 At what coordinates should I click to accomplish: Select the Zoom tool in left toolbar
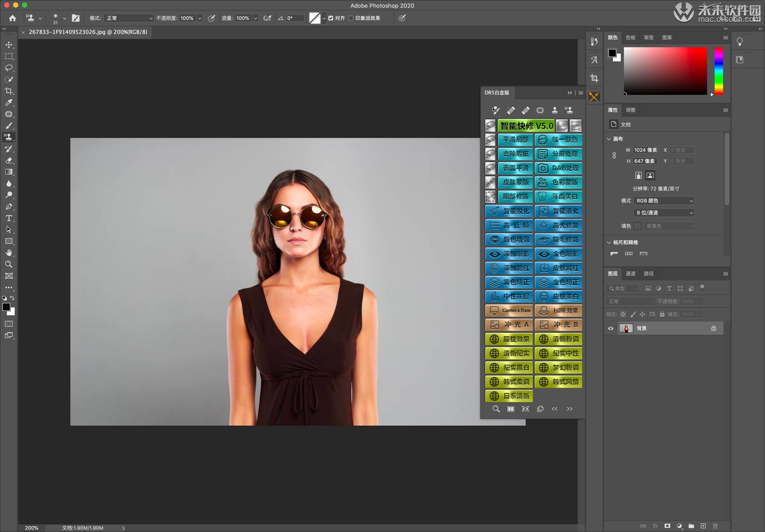(x=9, y=264)
